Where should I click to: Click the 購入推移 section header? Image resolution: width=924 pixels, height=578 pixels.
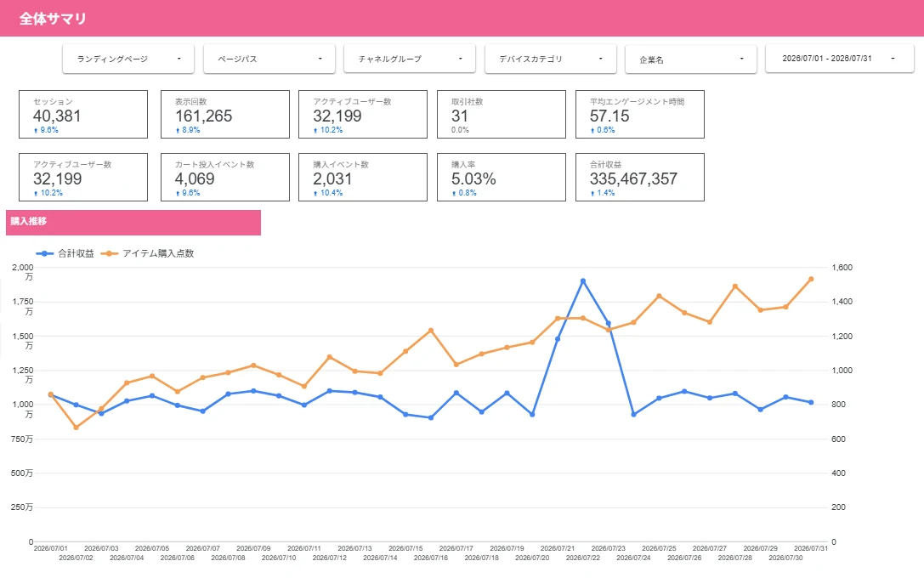133,222
